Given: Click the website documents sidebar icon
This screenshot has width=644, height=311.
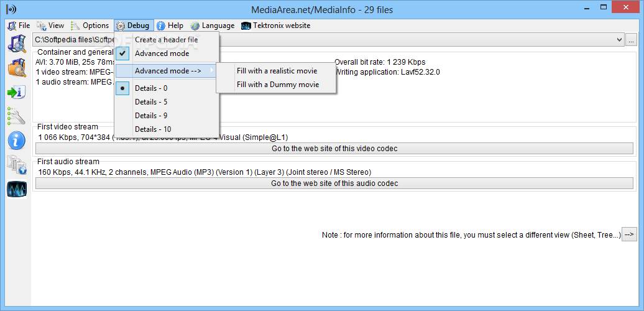Looking at the screenshot, I should (17, 165).
